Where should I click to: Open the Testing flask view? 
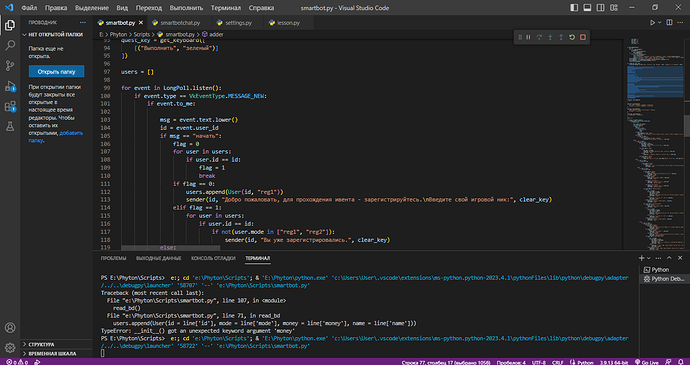pyautogui.click(x=10, y=127)
